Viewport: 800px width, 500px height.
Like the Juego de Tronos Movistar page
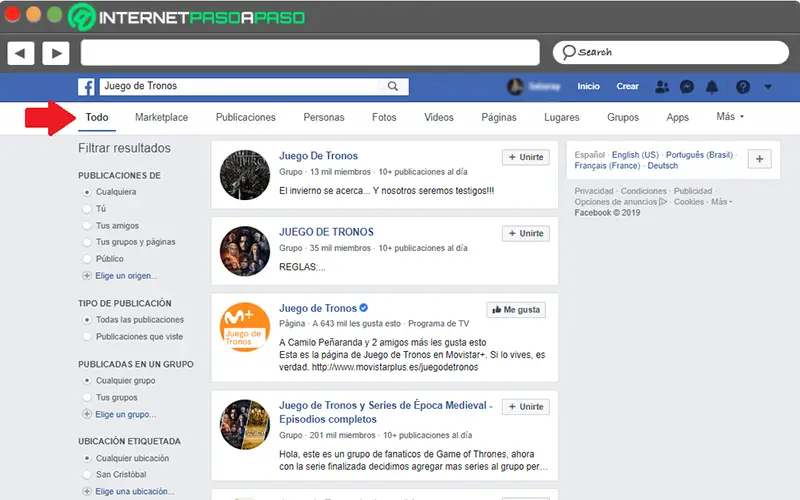click(516, 310)
